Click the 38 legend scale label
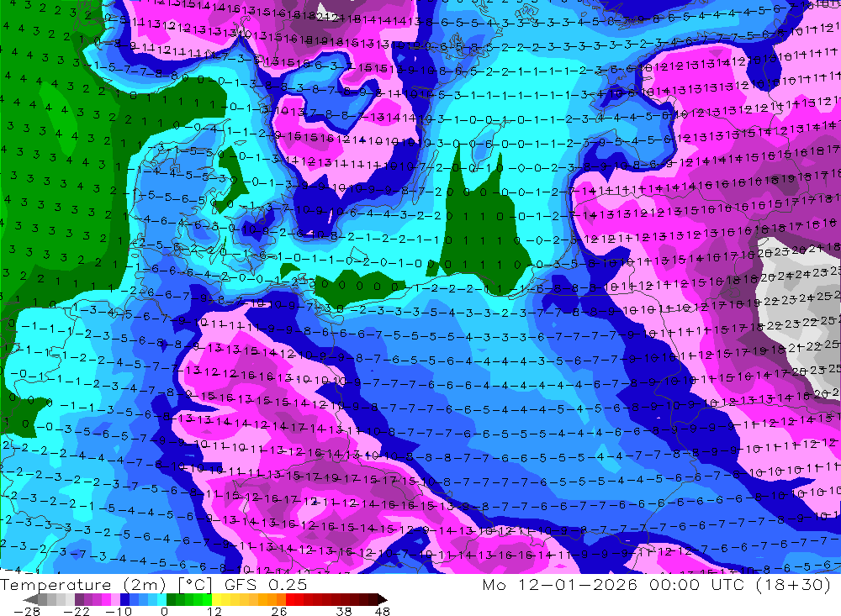Viewport: 841px width, 616px height. 343,611
